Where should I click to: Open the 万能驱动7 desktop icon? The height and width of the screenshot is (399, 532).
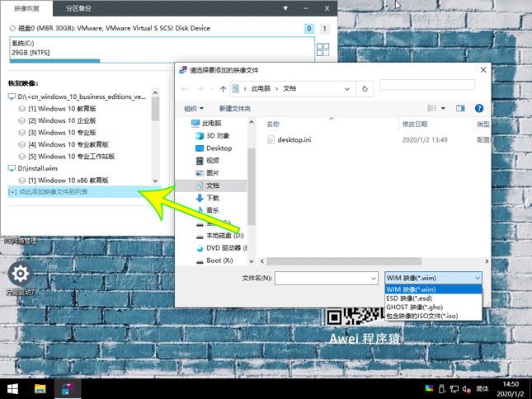pyautogui.click(x=21, y=278)
